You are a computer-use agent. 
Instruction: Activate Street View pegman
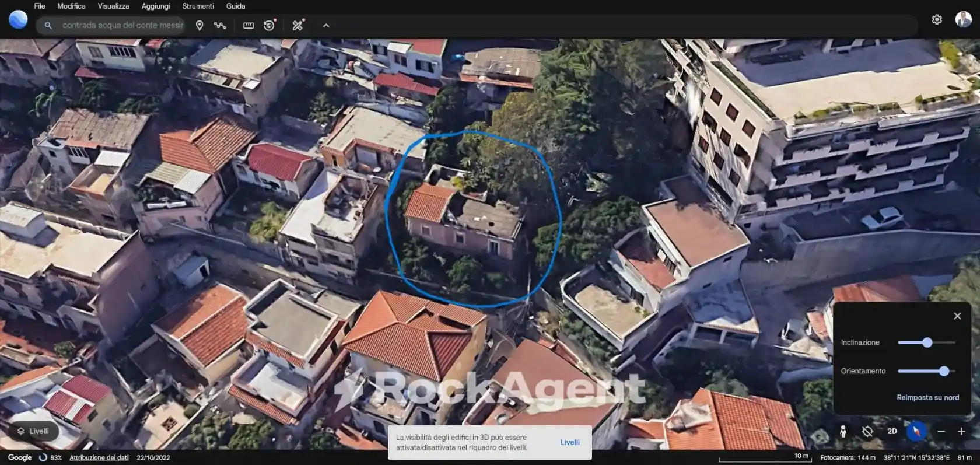(x=843, y=431)
